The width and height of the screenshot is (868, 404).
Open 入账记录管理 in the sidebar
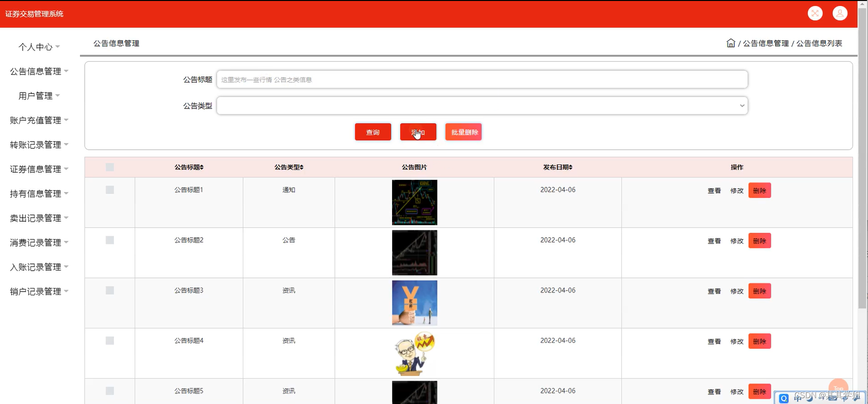coord(39,267)
